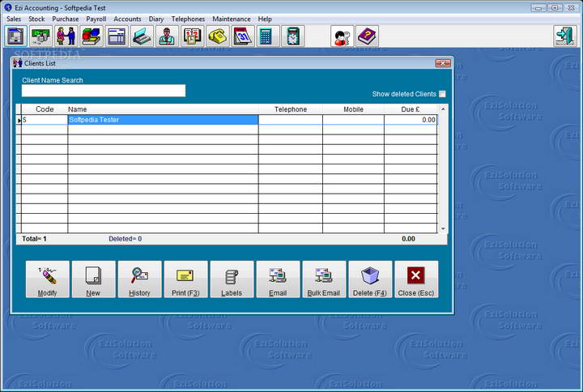Click Print (F3) with the envelope icon
The width and height of the screenshot is (583, 392).
tap(185, 279)
